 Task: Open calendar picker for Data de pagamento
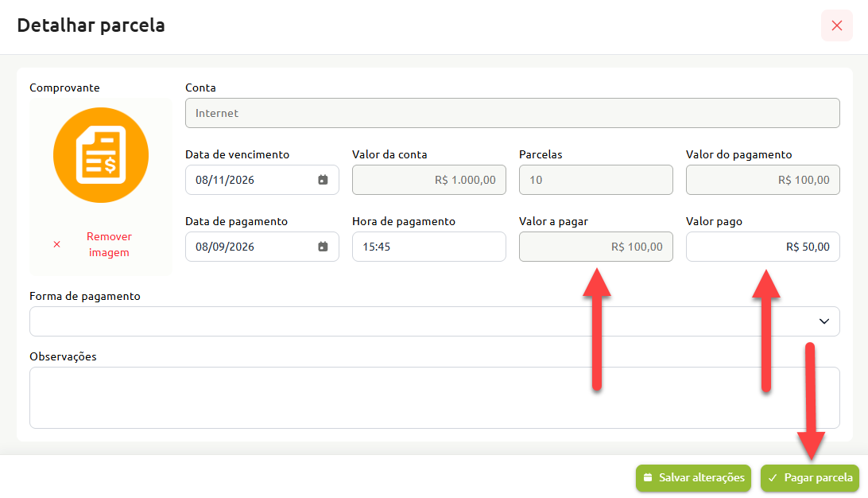[323, 247]
